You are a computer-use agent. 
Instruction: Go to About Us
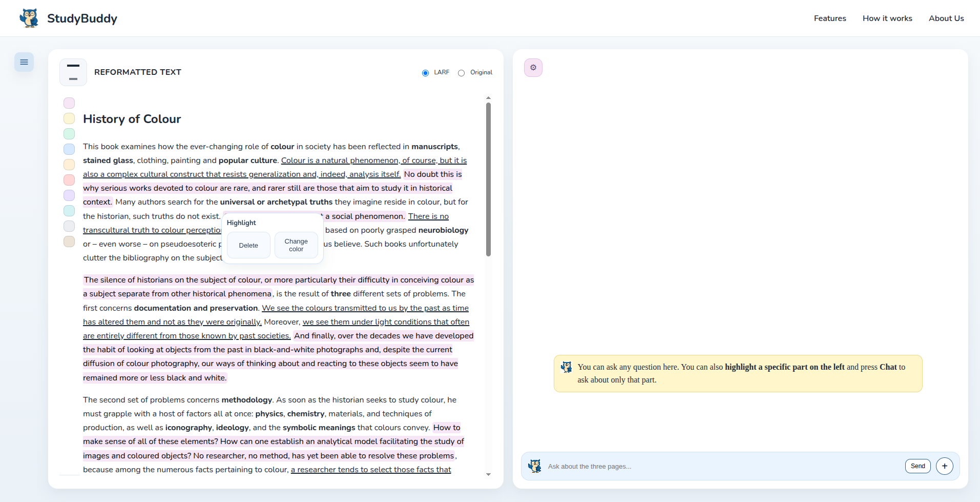(946, 18)
